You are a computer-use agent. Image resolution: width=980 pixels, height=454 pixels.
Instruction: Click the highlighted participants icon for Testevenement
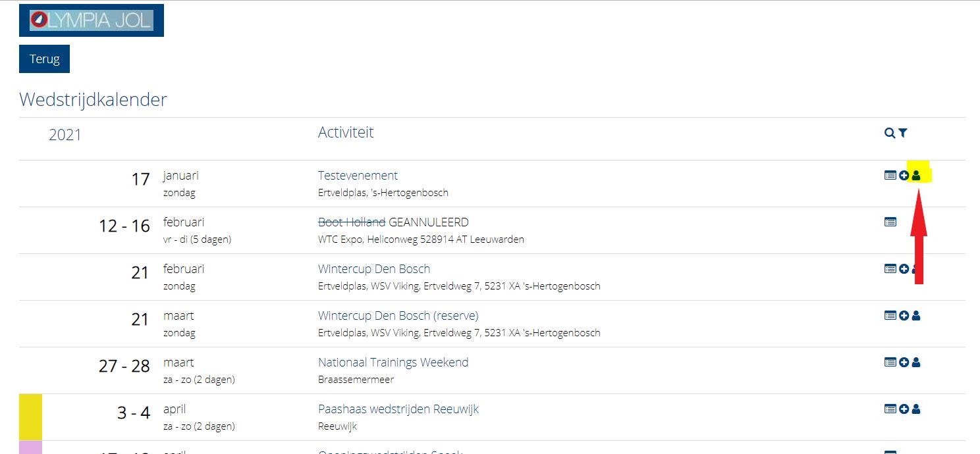(x=915, y=176)
